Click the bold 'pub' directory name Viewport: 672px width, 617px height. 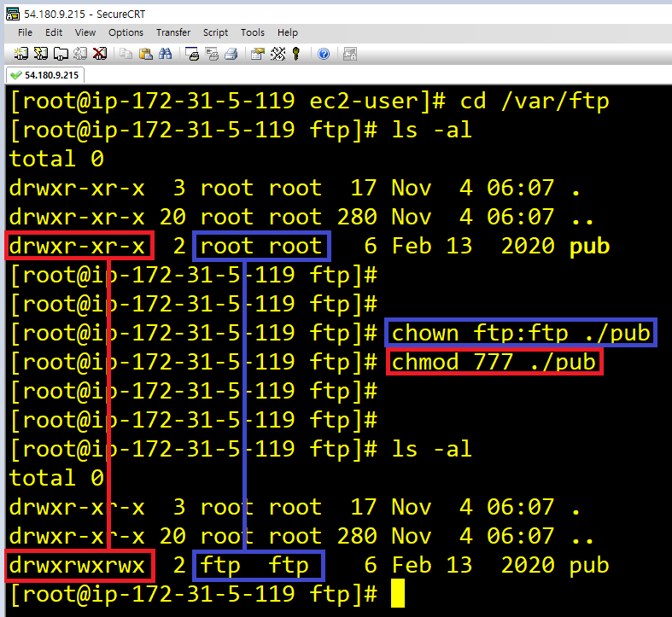pyautogui.click(x=589, y=247)
